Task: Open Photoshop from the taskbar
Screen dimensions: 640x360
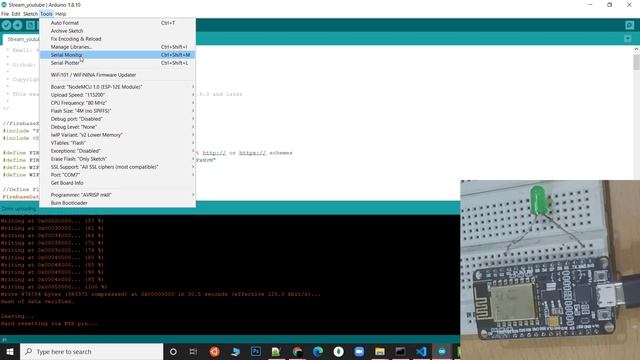Action: [256, 351]
